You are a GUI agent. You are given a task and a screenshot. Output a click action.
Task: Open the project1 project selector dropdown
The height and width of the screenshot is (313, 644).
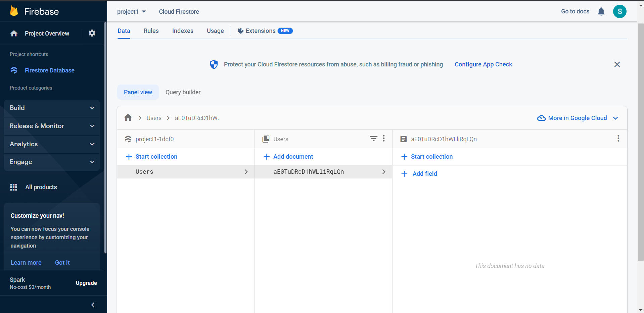coord(132,12)
